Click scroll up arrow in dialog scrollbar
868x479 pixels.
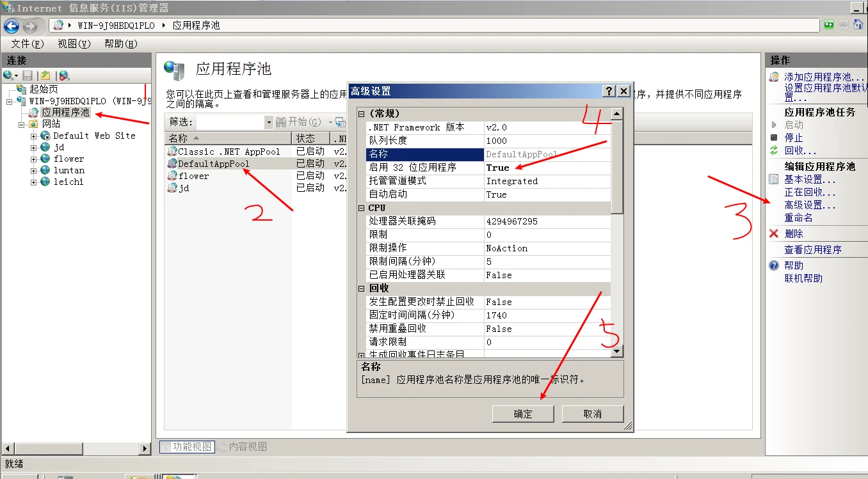point(617,114)
